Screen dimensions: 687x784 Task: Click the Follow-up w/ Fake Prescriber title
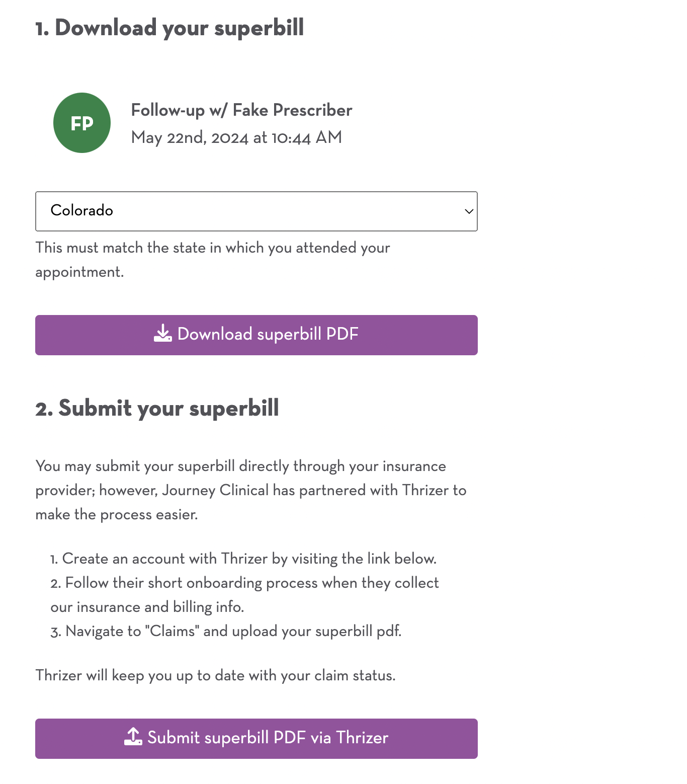241,110
